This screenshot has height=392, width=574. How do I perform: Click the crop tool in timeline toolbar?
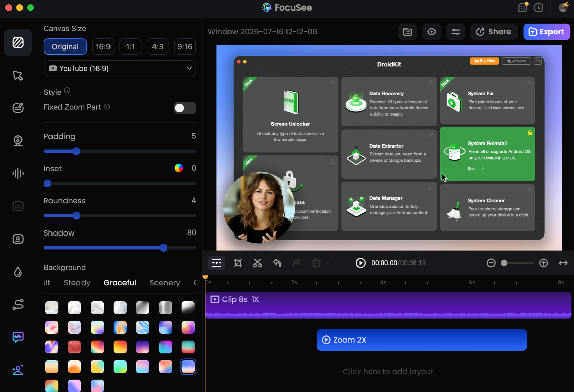[238, 263]
